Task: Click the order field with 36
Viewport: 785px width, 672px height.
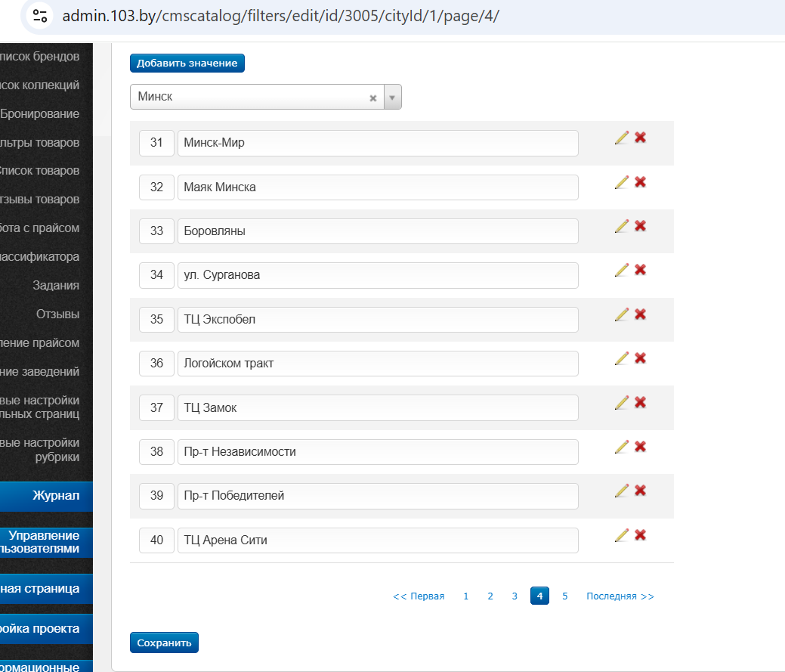Action: 156,363
